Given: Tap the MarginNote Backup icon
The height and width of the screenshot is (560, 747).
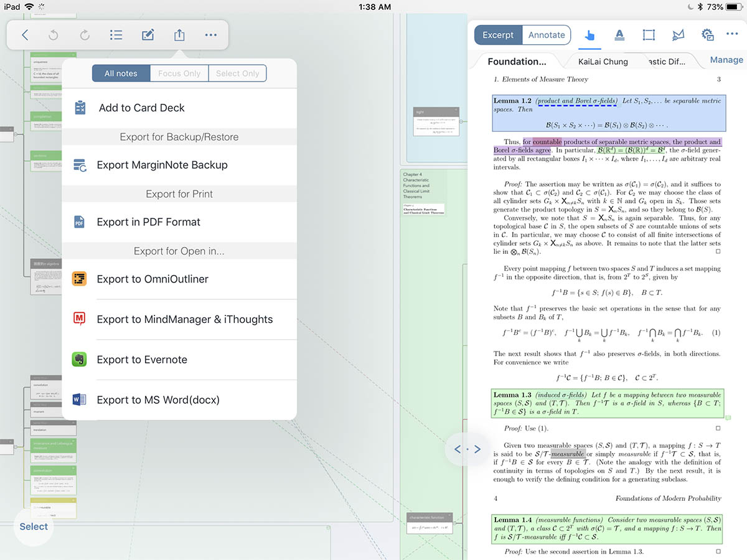Looking at the screenshot, I should pyautogui.click(x=80, y=165).
